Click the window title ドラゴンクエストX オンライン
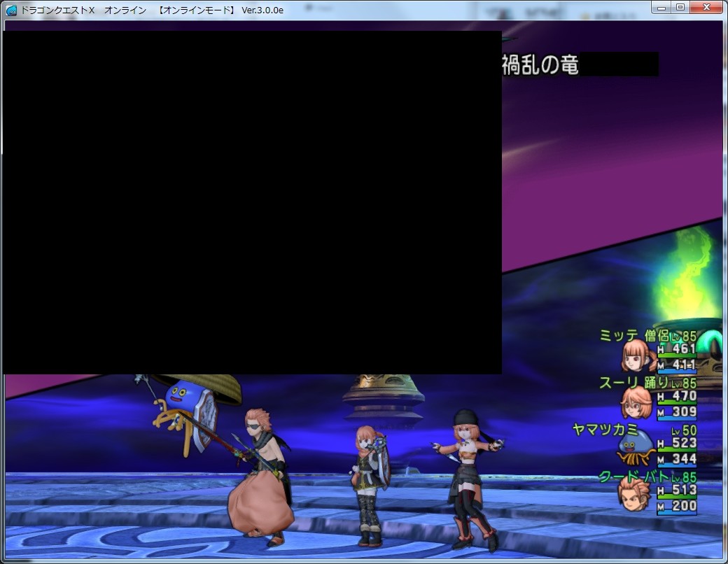This screenshot has height=564, width=728. click(83, 10)
